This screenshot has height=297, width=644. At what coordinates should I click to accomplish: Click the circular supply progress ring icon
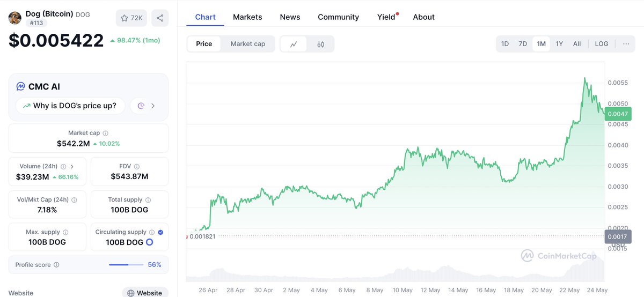pyautogui.click(x=150, y=242)
